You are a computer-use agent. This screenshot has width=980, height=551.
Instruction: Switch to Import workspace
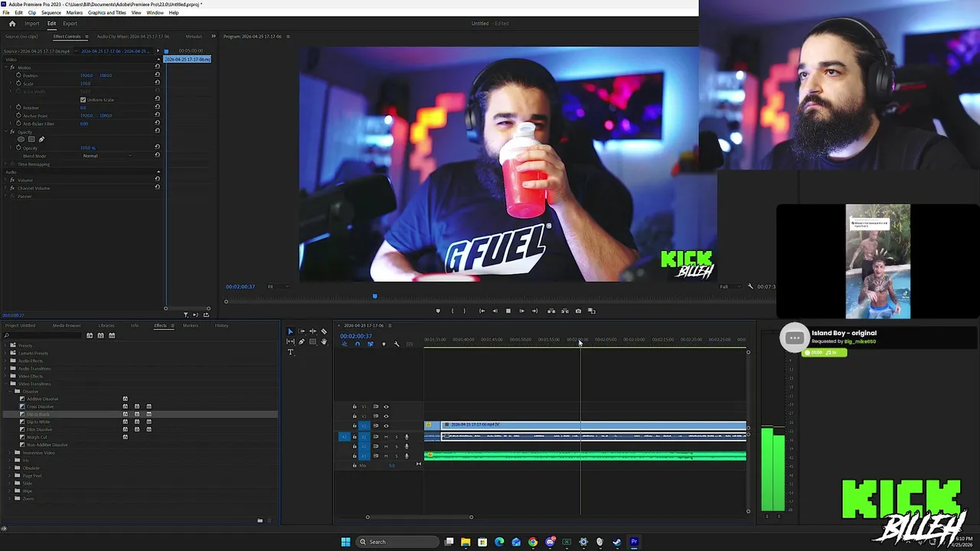pyautogui.click(x=31, y=24)
